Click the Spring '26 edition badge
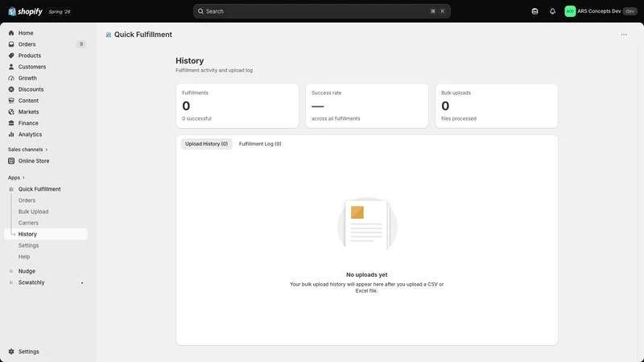Image resolution: width=644 pixels, height=362 pixels. click(x=60, y=11)
